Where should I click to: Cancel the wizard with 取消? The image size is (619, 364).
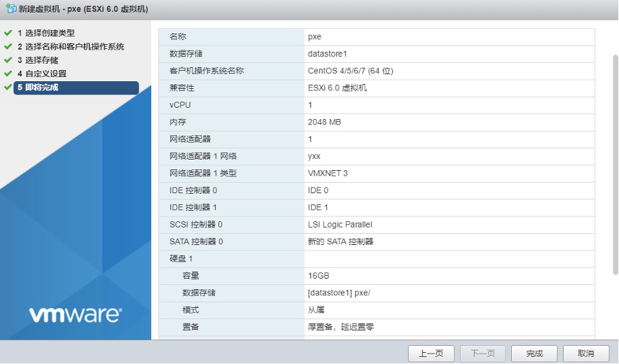(587, 353)
